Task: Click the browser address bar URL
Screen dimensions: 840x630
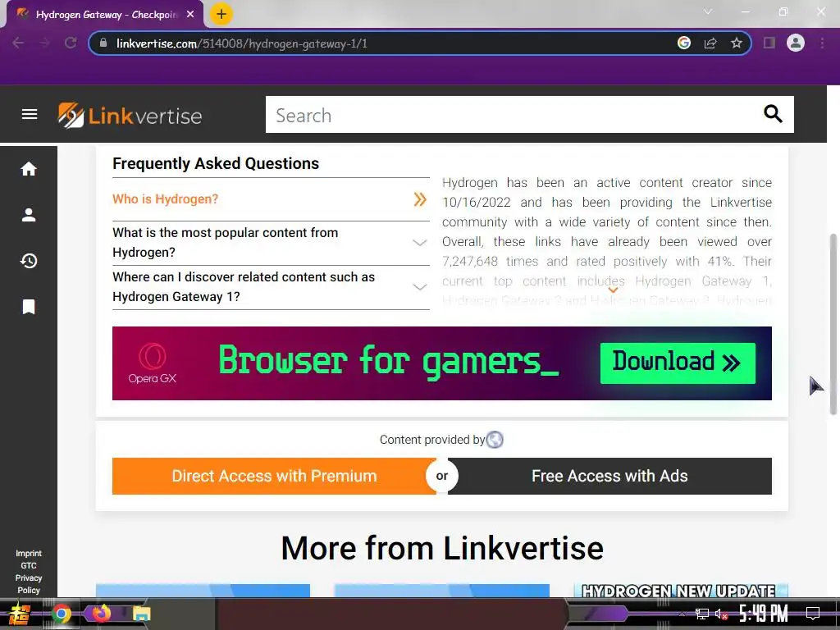Action: (x=242, y=43)
